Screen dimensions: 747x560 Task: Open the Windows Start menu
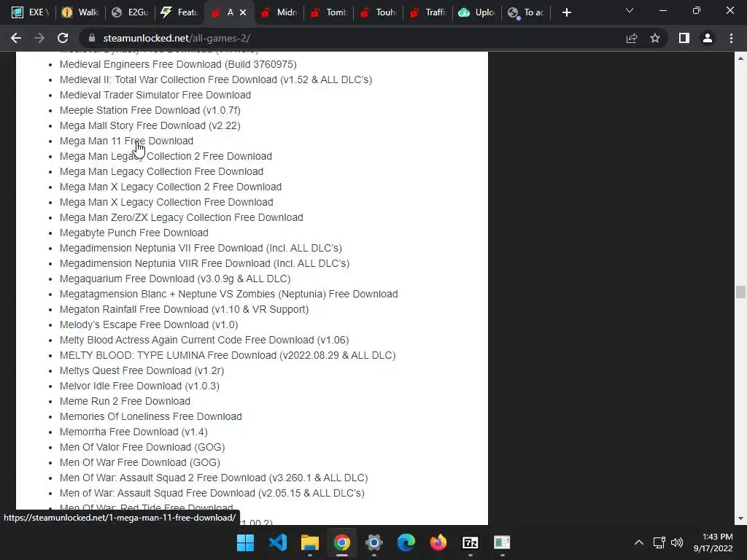pos(245,542)
